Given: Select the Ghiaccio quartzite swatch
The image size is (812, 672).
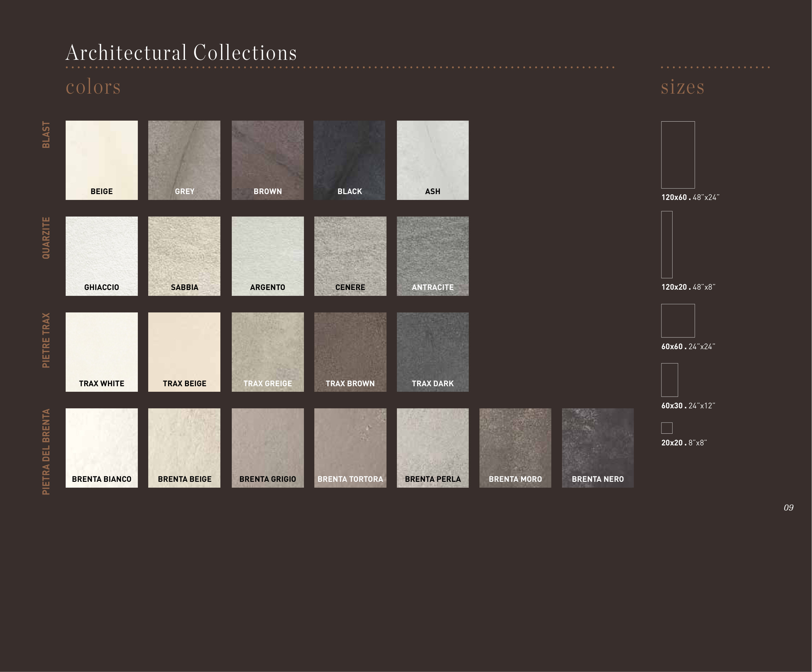Looking at the screenshot, I should coord(101,256).
